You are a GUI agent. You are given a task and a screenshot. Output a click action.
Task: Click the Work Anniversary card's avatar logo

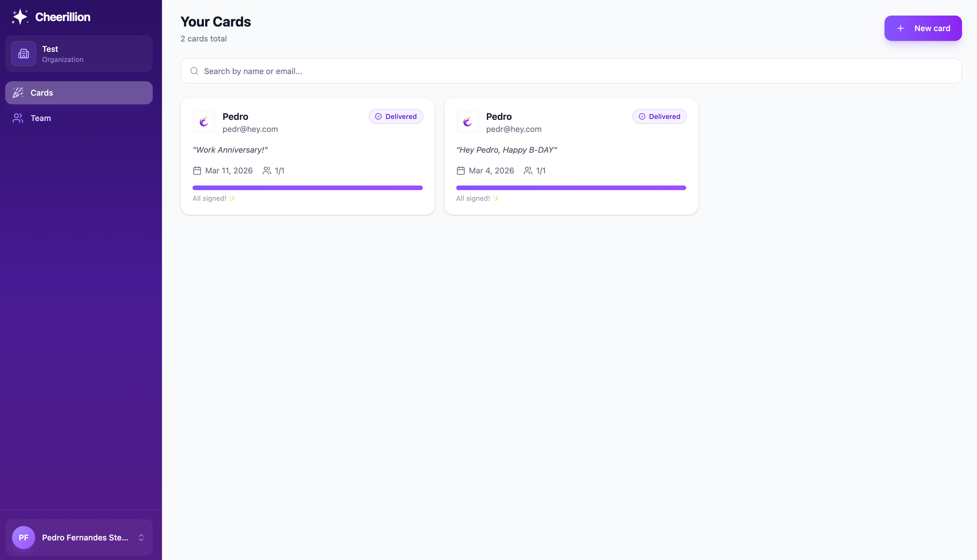(204, 122)
